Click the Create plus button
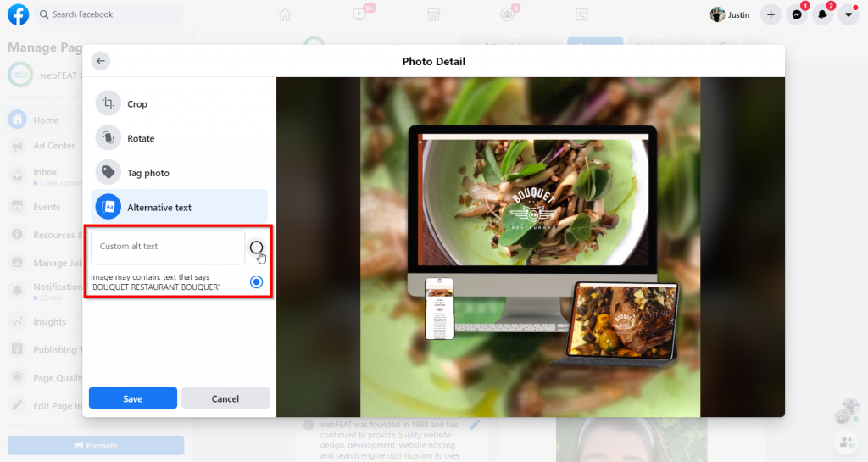Viewport: 868px width, 462px height. click(x=771, y=15)
